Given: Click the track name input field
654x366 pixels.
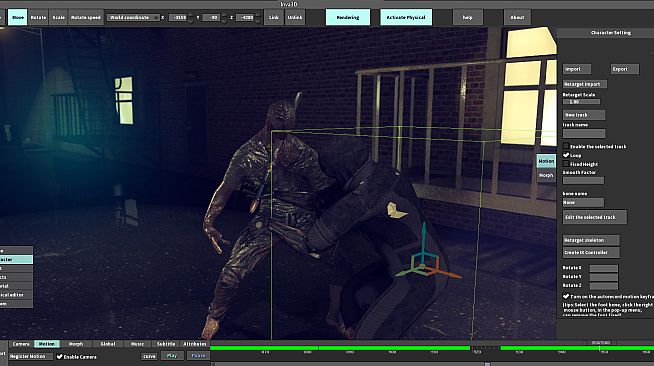Looking at the screenshot, I should click(584, 133).
